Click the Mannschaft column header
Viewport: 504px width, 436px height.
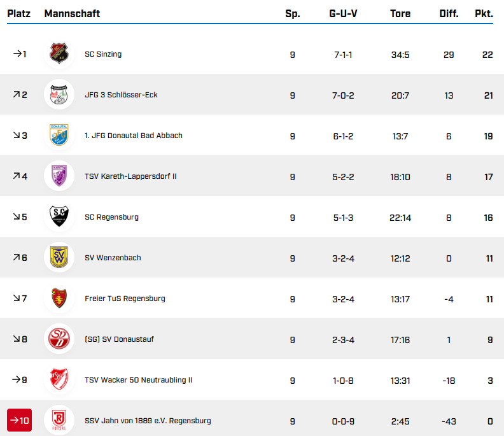tap(72, 13)
